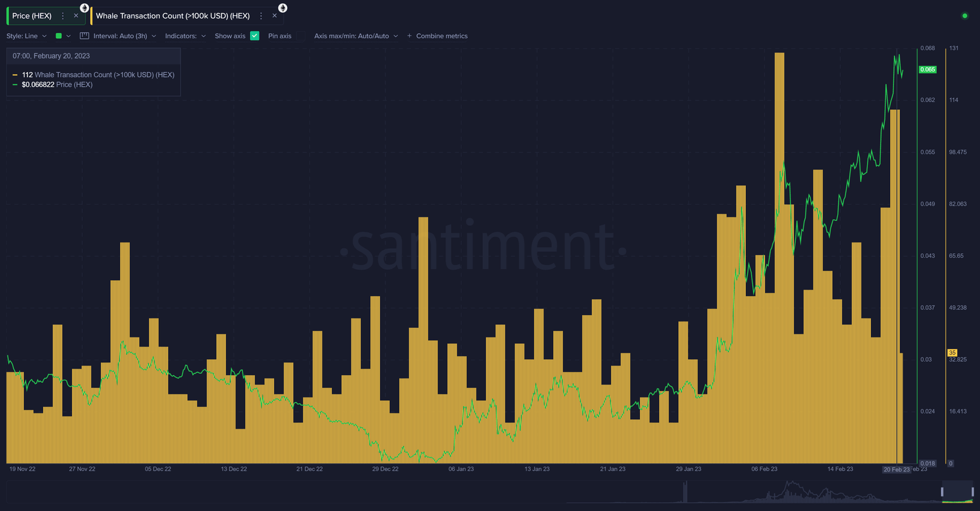
Task: Select the Whale Transaction Count metric tab
Action: [172, 15]
